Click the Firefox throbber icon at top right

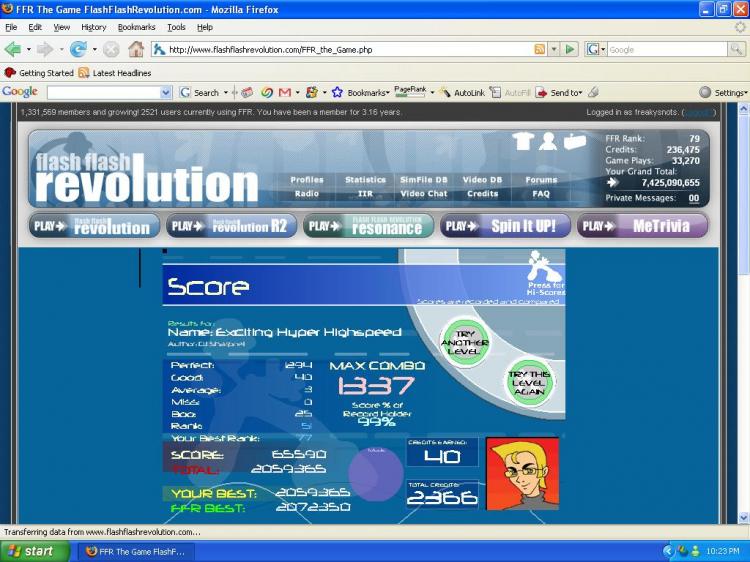pos(740,27)
